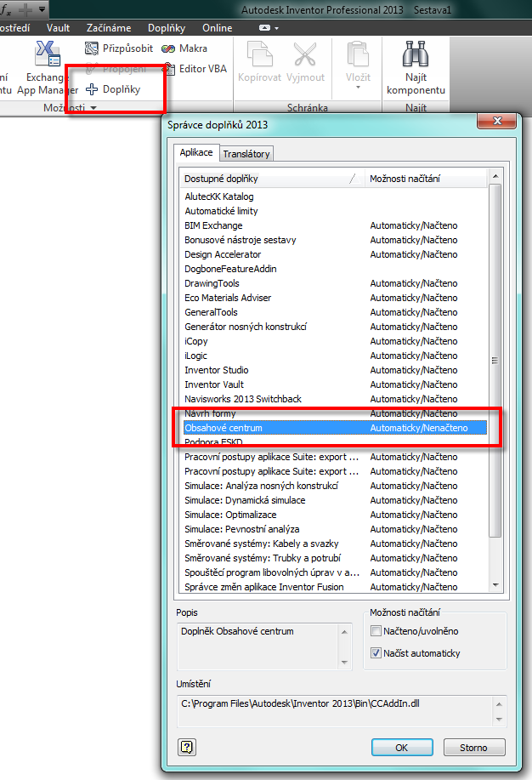
Task: Sort by Dostupné doplňky column header
Action: 273,179
